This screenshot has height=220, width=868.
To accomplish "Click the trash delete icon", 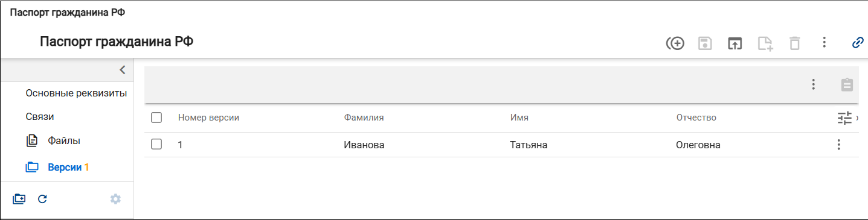I will click(x=795, y=43).
